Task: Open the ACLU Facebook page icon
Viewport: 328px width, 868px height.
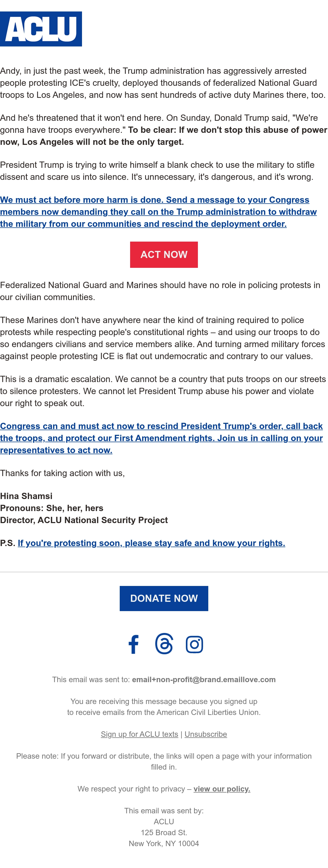Action: 133,644
